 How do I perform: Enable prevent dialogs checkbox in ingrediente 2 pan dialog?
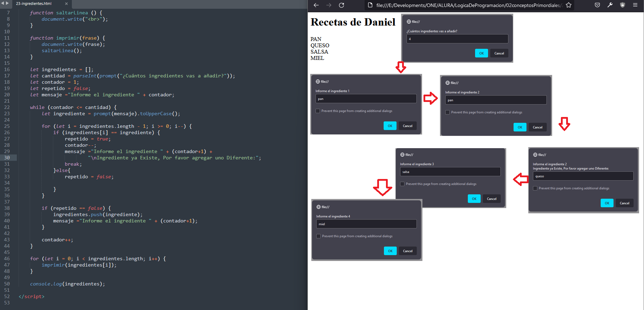(x=447, y=112)
